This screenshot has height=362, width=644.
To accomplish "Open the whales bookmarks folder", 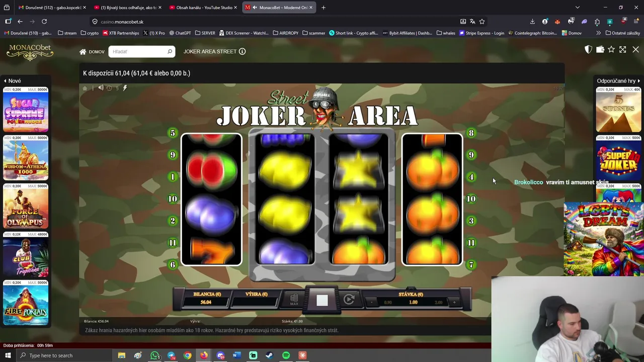I will coord(446,33).
